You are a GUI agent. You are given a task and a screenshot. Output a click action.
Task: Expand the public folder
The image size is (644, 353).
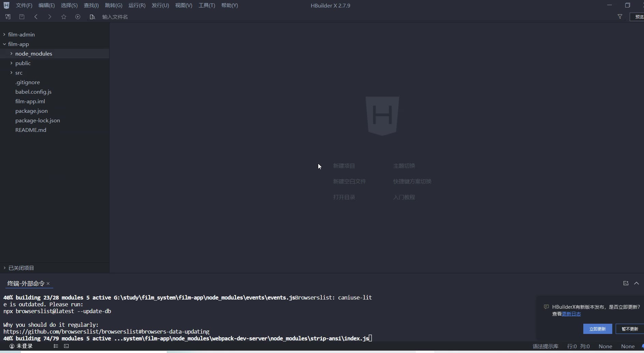(x=11, y=63)
